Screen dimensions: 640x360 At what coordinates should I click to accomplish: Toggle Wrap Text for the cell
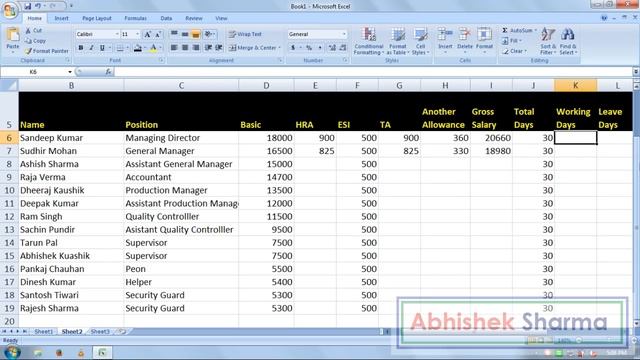(x=245, y=34)
